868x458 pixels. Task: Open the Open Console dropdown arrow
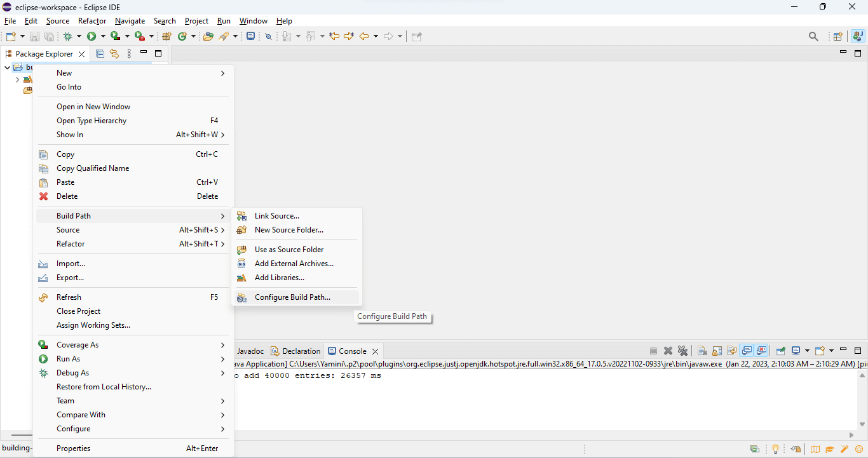831,351
